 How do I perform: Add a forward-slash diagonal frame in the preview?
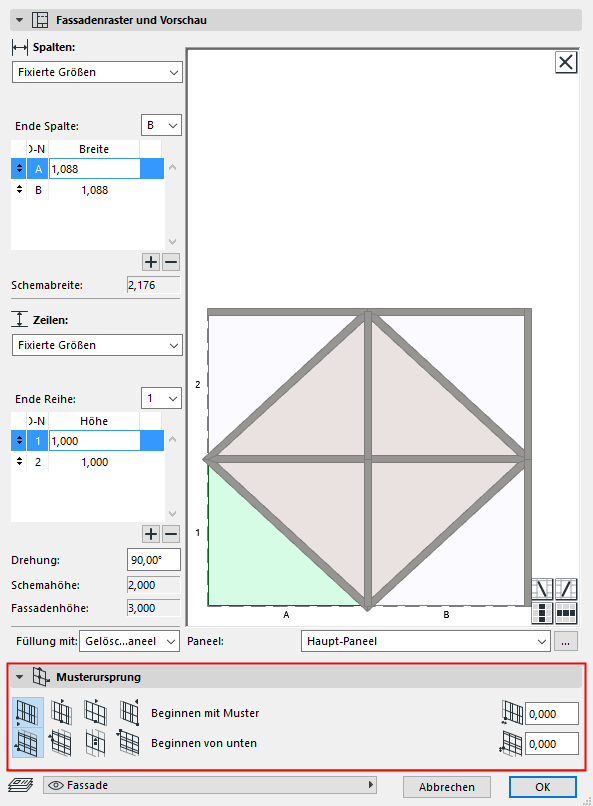[566, 589]
